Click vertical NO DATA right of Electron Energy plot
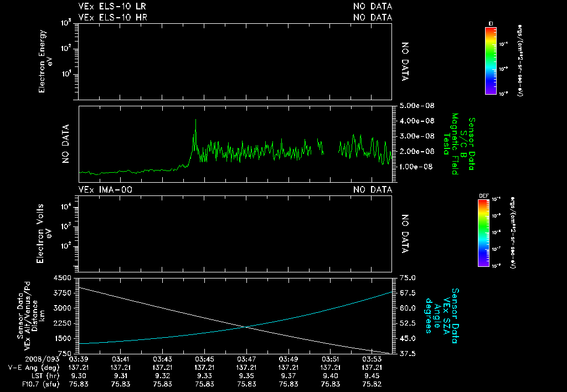The width and height of the screenshot is (567, 392). (x=405, y=61)
